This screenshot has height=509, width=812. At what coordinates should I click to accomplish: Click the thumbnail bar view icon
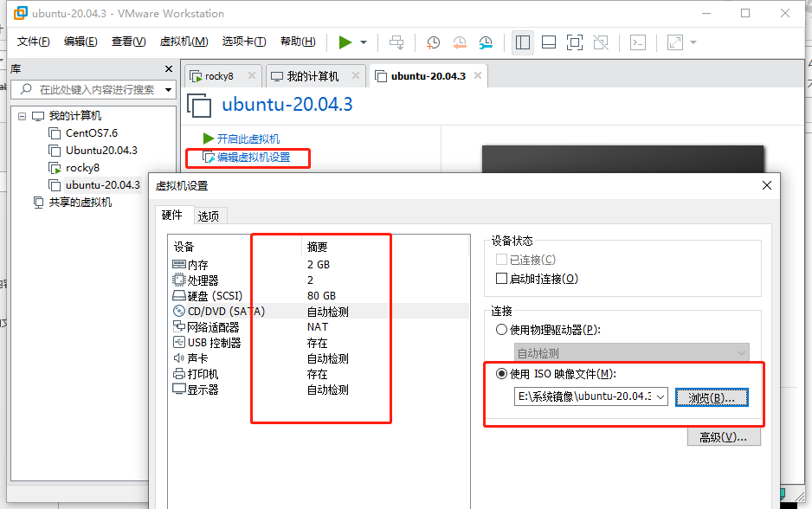[549, 42]
